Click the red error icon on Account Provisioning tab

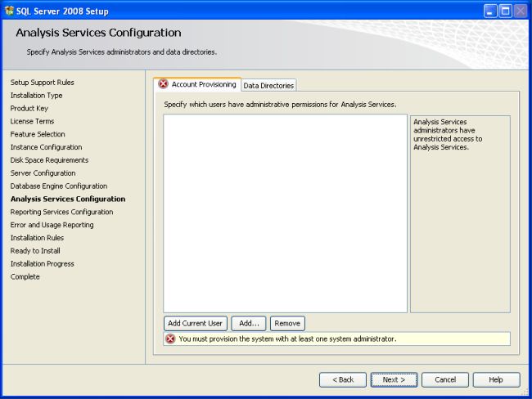coord(163,83)
